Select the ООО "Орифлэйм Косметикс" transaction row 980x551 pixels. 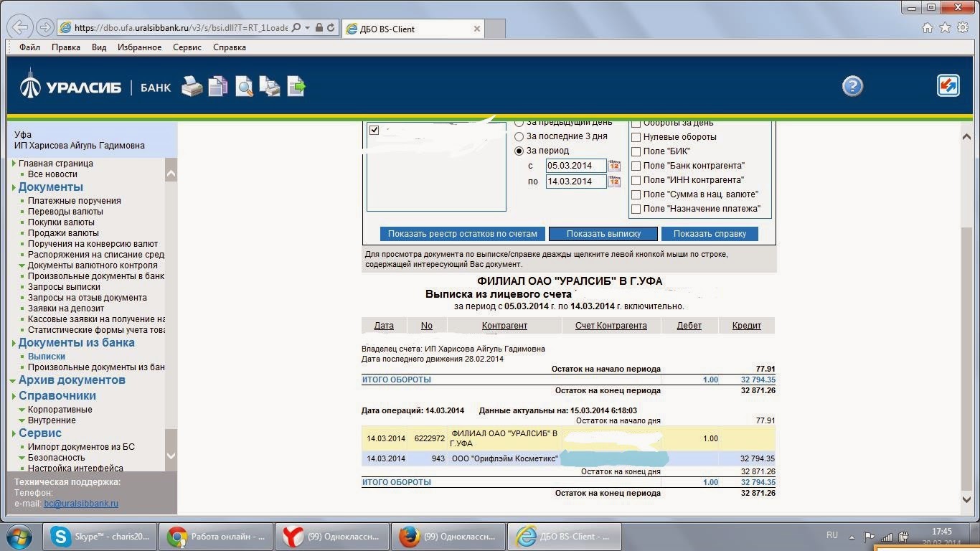pyautogui.click(x=568, y=458)
